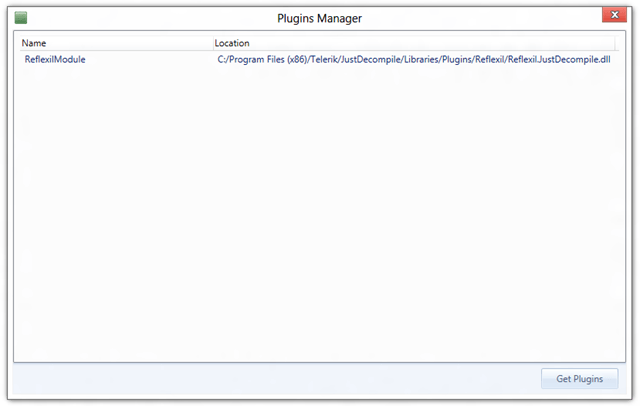The height and width of the screenshot is (406, 640).
Task: Click the blank header cell after Location
Action: [617, 43]
